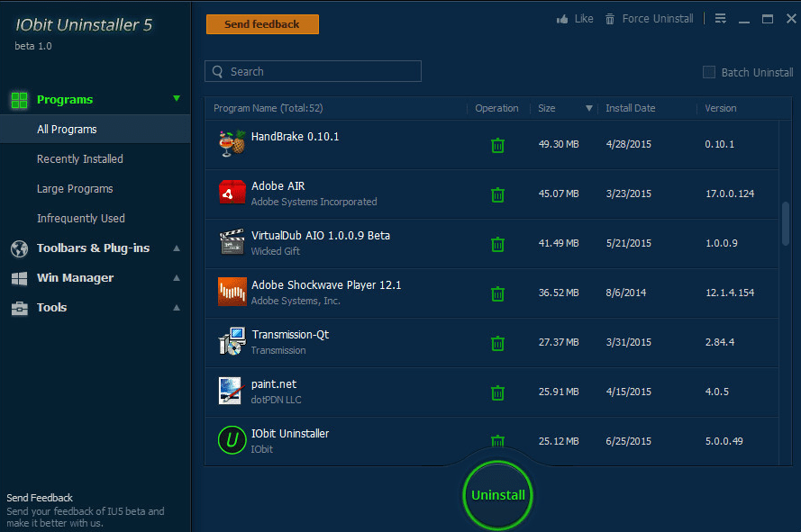
Task: Click the 8/6/2014 install date
Action: tap(626, 293)
